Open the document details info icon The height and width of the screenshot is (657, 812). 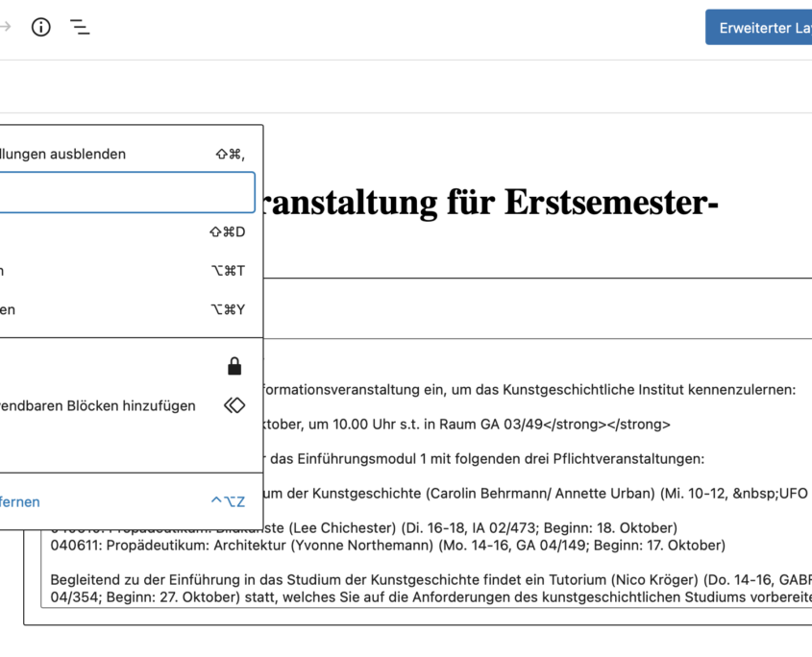[x=41, y=27]
